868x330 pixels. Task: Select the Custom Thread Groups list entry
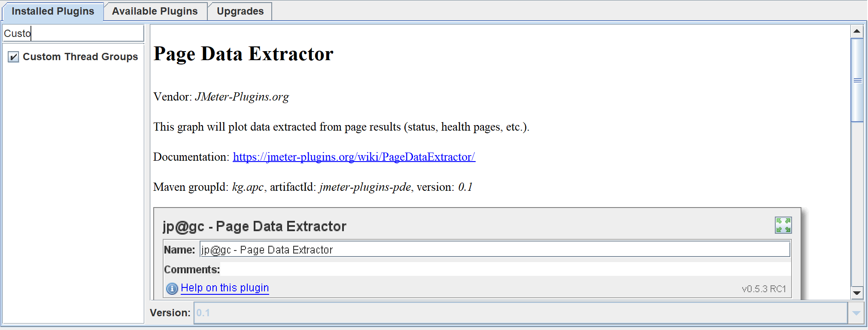tap(80, 57)
